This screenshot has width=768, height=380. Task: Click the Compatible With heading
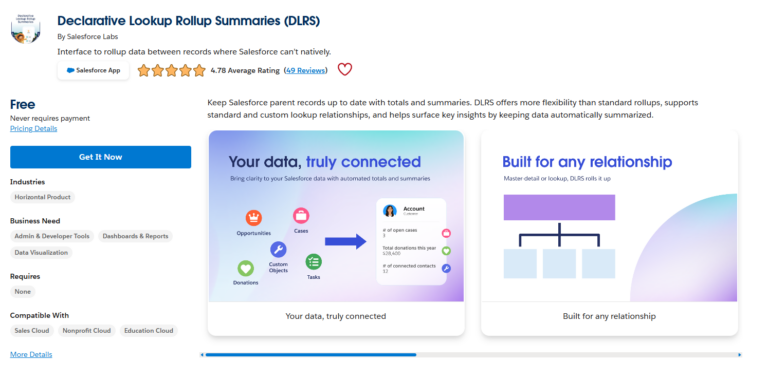[x=40, y=315]
